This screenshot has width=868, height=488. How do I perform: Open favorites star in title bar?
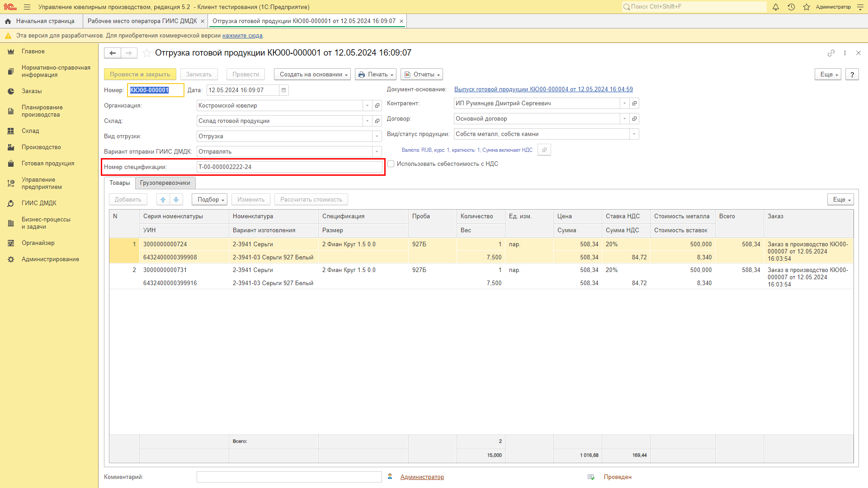tap(807, 7)
